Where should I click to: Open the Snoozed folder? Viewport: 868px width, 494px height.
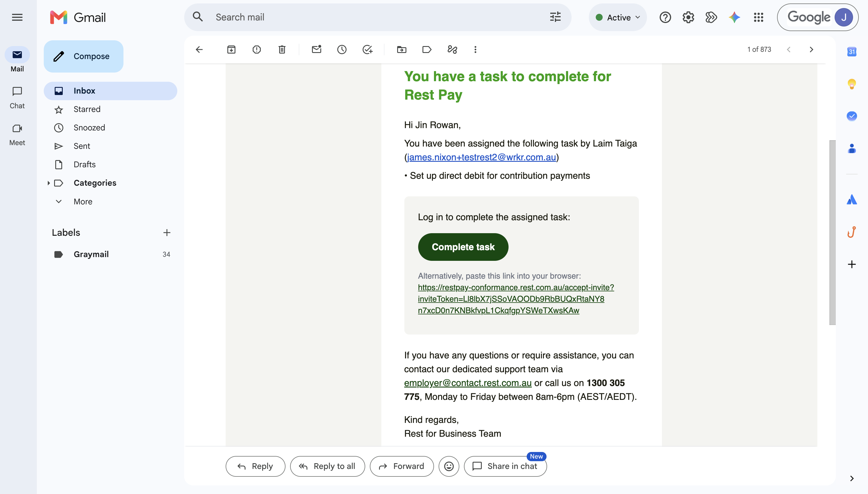pos(111,128)
